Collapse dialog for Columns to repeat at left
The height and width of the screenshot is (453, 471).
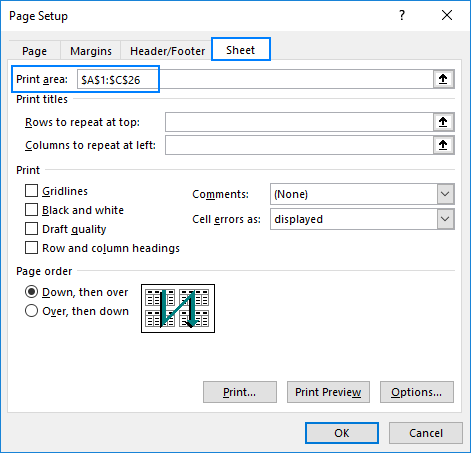[443, 145]
